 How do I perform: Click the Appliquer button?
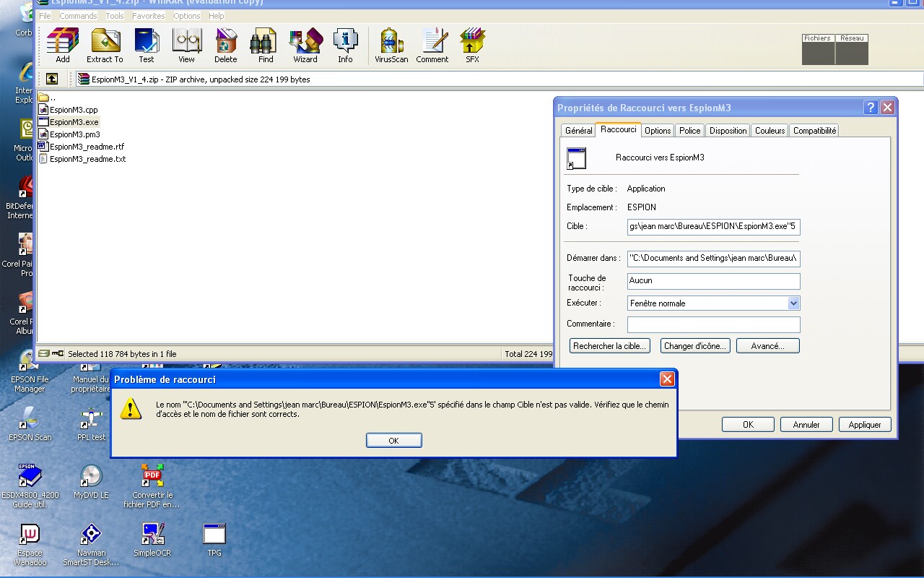865,425
